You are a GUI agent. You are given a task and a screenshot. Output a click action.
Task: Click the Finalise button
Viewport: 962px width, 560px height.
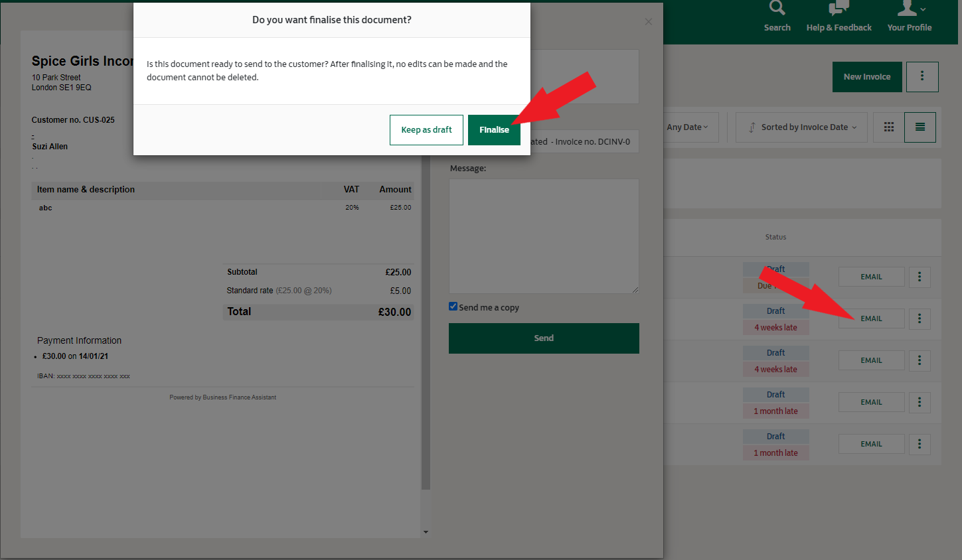pos(494,130)
